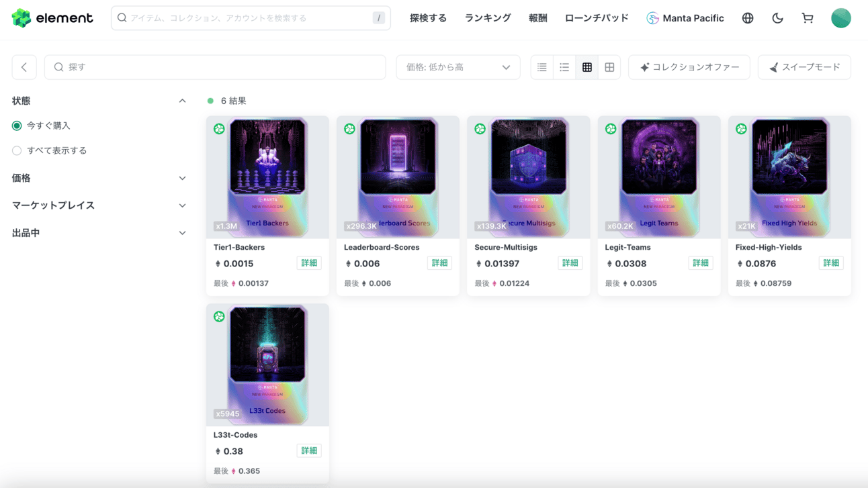Click the Manta badge on Fixed-High-Yields card
This screenshot has height=488, width=868.
click(741, 129)
